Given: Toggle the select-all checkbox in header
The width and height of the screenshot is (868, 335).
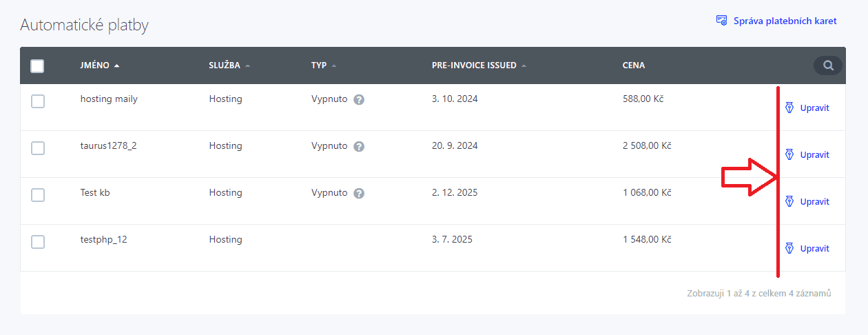Looking at the screenshot, I should 38,66.
